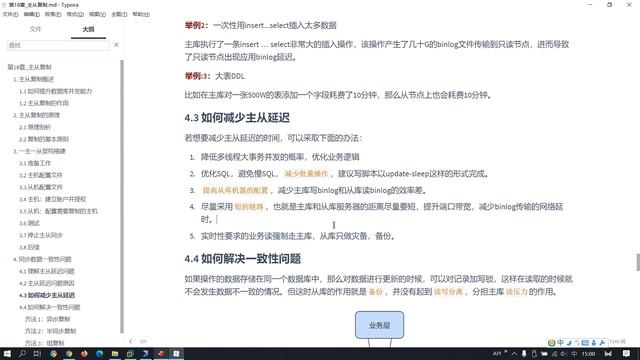Open the notification center icon
The height and width of the screenshot is (360, 640).
point(626,354)
